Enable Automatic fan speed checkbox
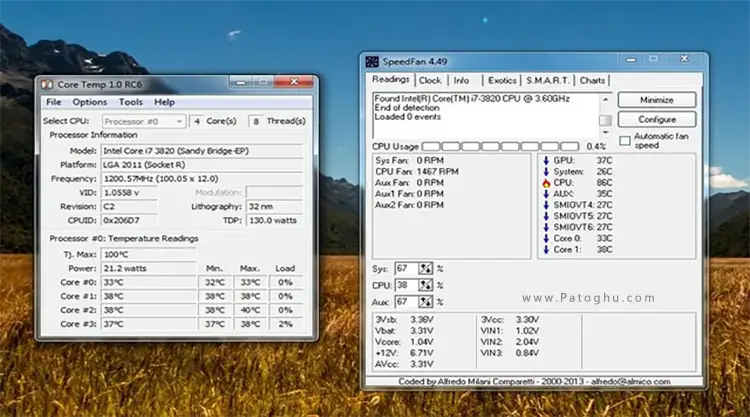Viewport: 750px width, 417px height. [x=625, y=141]
